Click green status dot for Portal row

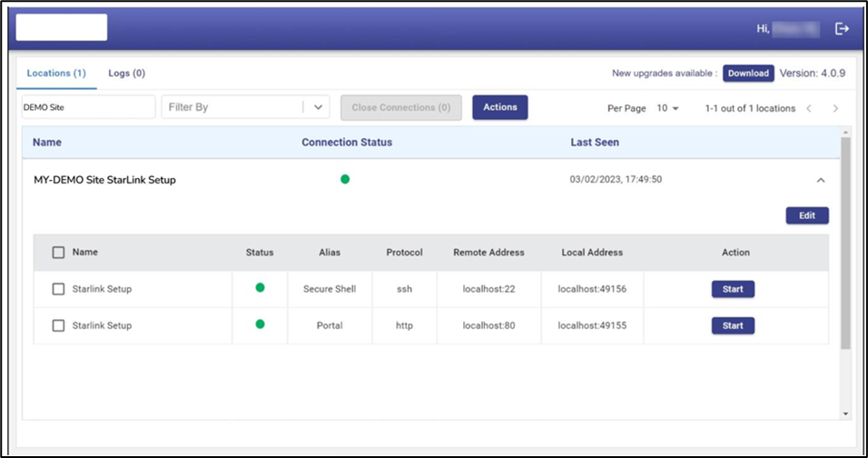260,324
